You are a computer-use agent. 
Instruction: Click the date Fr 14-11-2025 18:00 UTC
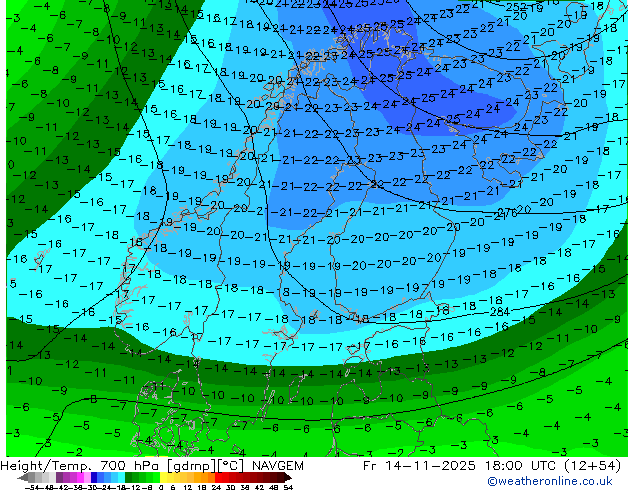pyautogui.click(x=460, y=466)
